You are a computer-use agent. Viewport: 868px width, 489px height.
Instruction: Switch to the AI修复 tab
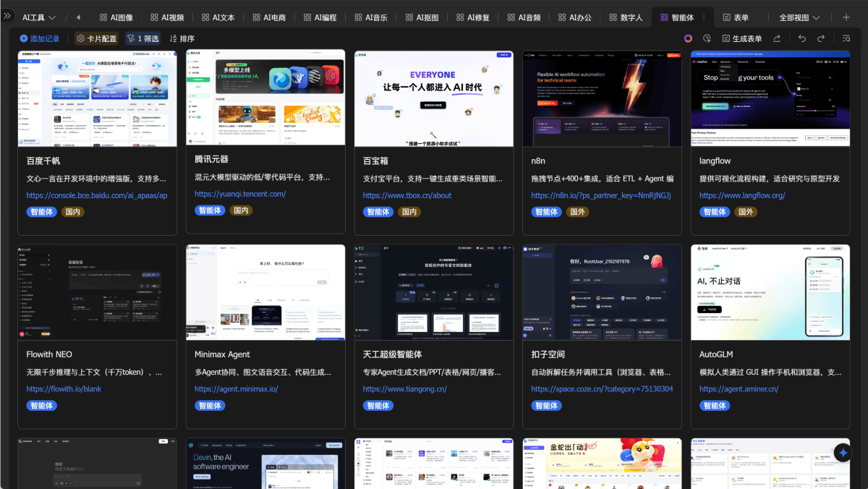[473, 17]
